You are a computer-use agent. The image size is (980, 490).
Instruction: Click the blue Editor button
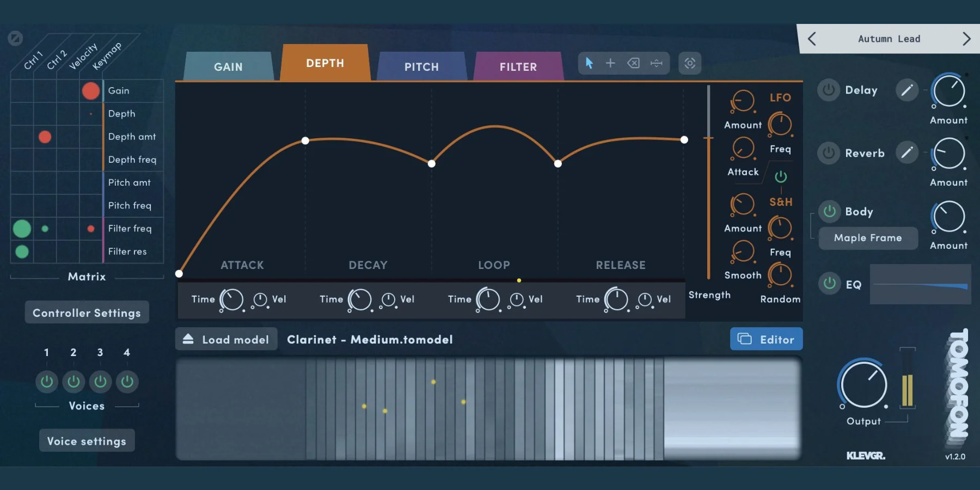pyautogui.click(x=766, y=339)
